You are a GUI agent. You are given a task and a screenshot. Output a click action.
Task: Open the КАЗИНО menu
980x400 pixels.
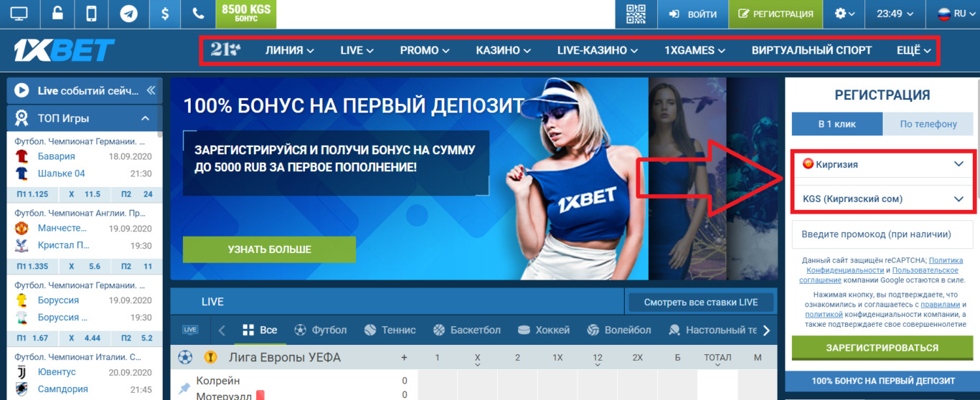click(504, 50)
